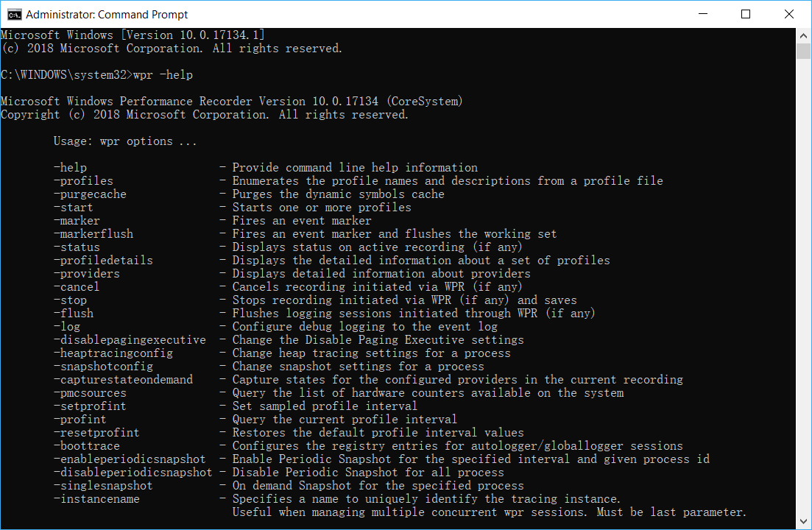Select the '-resetprofint' option text
The height and width of the screenshot is (530, 812).
tap(96, 433)
